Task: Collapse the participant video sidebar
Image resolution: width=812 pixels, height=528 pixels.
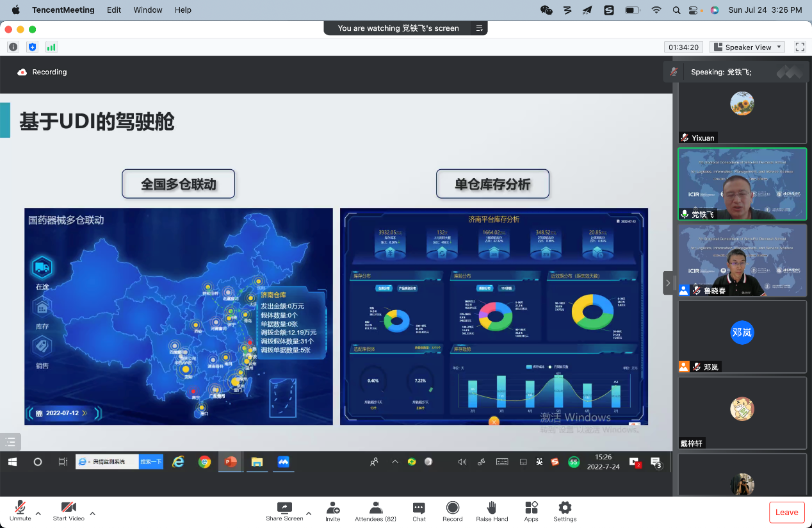Action: [668, 283]
